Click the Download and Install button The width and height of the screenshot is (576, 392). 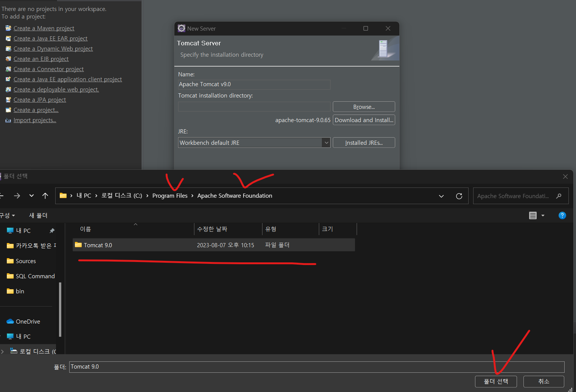(363, 120)
